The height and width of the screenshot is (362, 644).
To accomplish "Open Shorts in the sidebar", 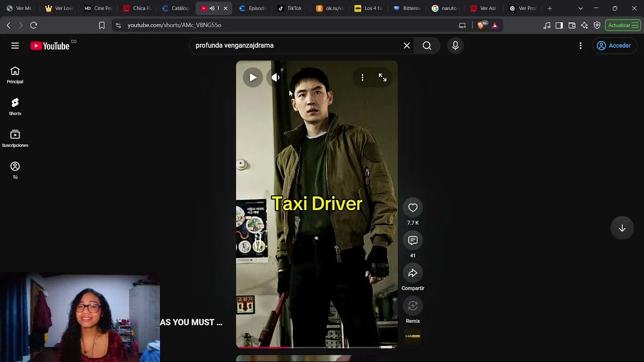I will click(x=15, y=107).
